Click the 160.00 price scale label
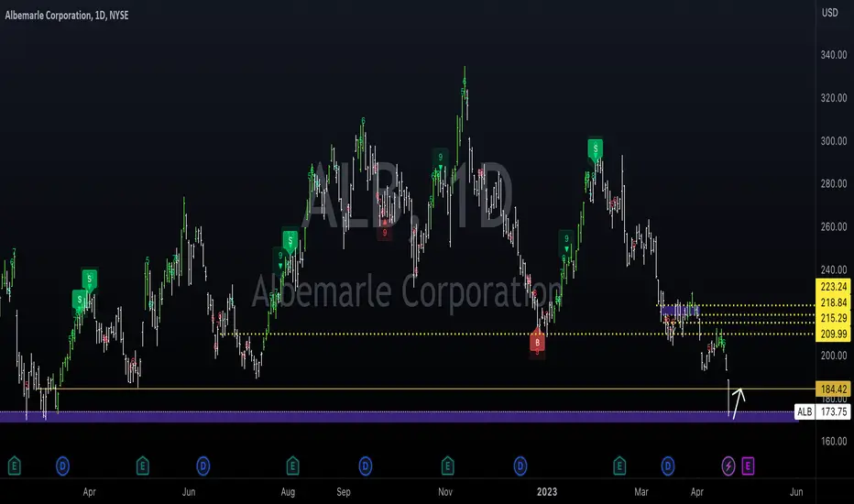The height and width of the screenshot is (504, 854). click(x=833, y=442)
